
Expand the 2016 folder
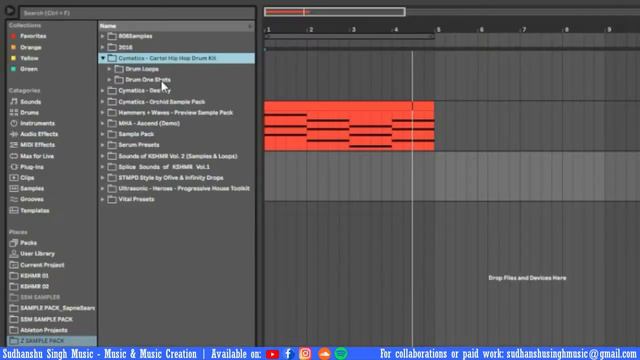click(102, 47)
